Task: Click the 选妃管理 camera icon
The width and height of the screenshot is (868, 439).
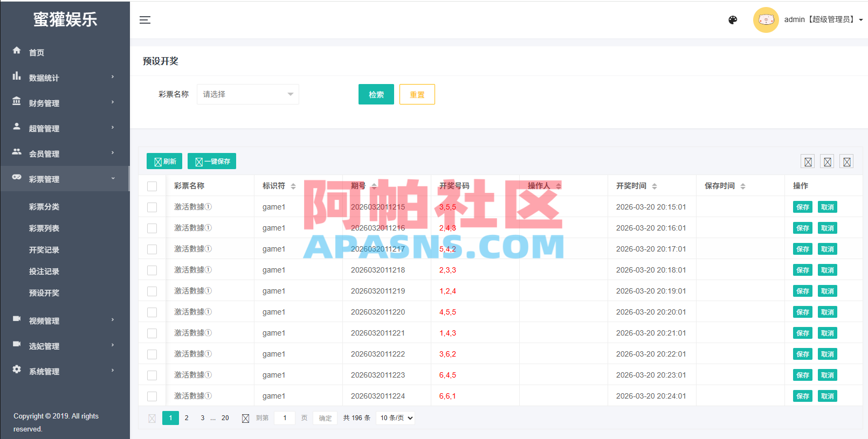Action: coord(17,344)
